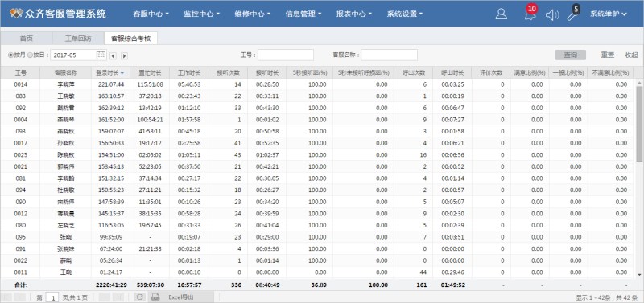Sort by the 工作时长 column header
Screen dimensions: 644x303
pos(189,72)
